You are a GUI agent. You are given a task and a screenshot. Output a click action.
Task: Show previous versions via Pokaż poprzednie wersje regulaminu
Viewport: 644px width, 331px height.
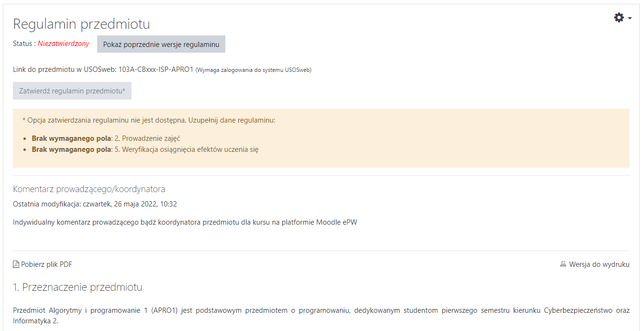pyautogui.click(x=161, y=44)
